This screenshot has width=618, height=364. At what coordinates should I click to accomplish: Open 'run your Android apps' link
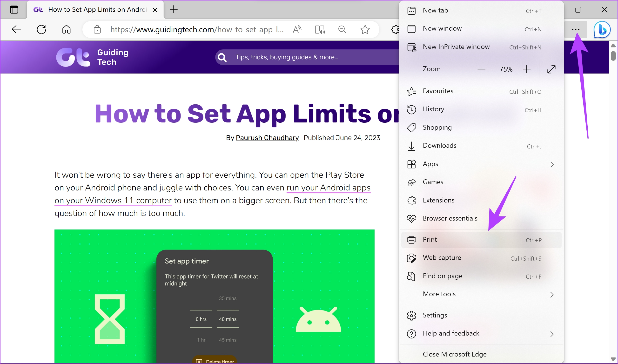tap(328, 188)
